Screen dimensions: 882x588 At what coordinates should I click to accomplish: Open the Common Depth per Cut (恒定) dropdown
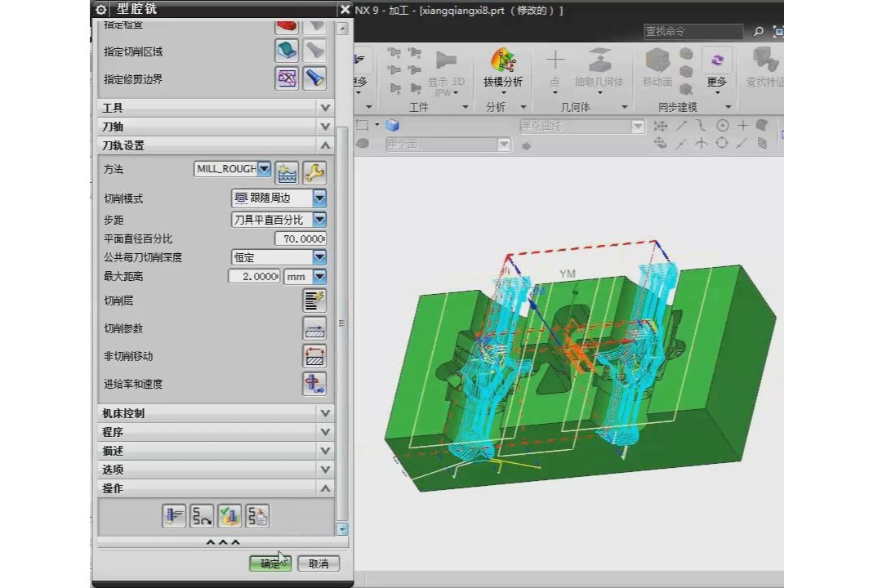pyautogui.click(x=319, y=257)
